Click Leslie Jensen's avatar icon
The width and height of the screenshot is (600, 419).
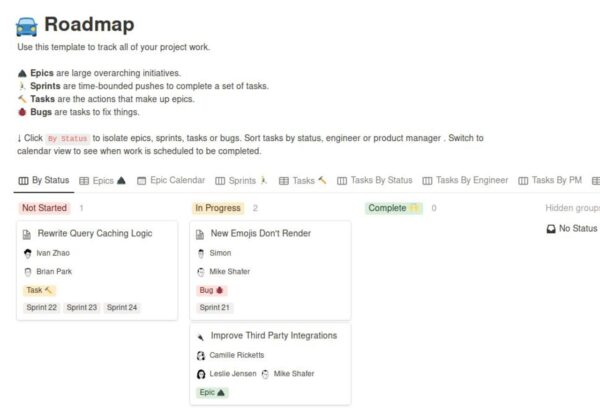[x=201, y=374]
